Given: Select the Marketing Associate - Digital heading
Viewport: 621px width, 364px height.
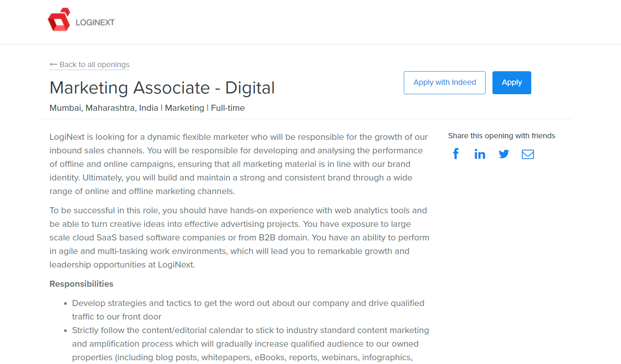Looking at the screenshot, I should coord(162,88).
